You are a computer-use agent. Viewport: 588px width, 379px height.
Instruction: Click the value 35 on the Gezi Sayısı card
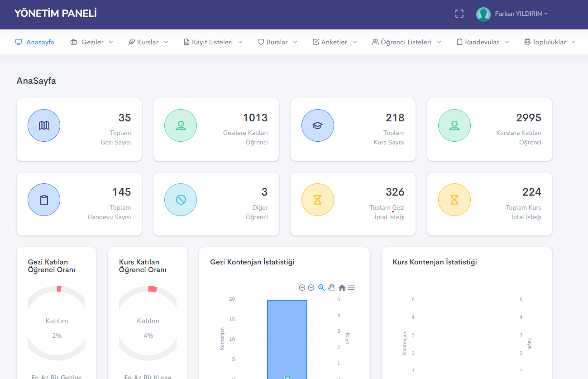coord(125,118)
